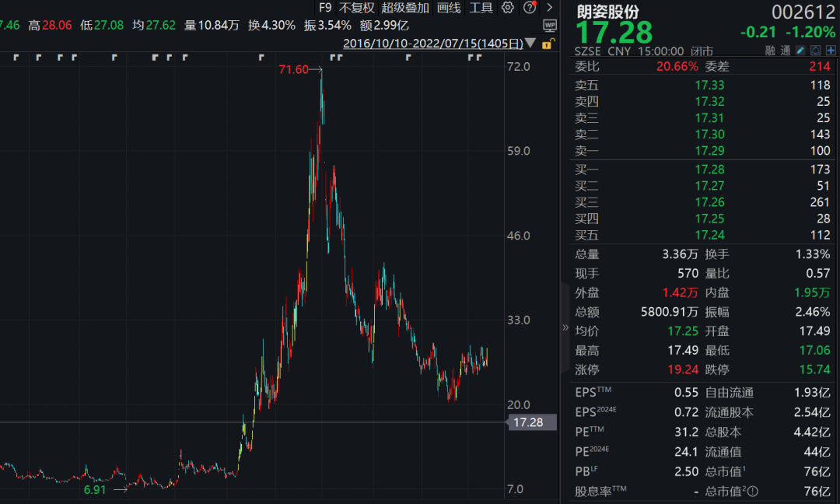
Task: Open the 超级叠加 overlay menu
Action: coord(405,8)
